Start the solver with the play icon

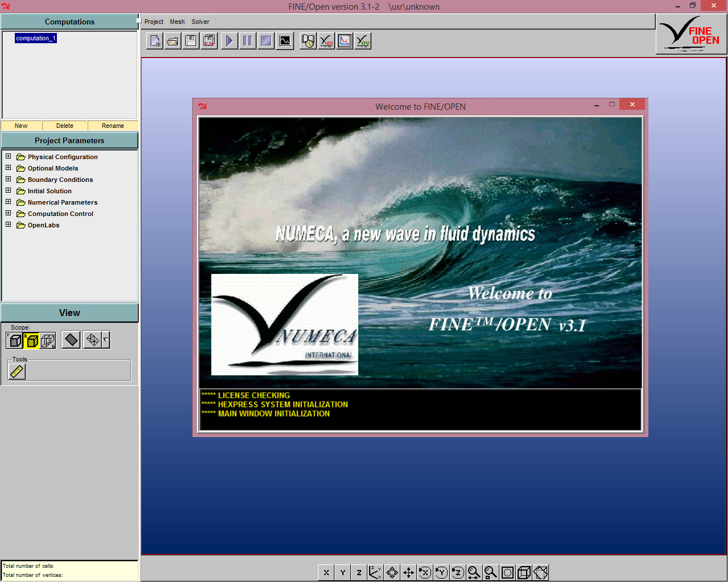[x=229, y=41]
